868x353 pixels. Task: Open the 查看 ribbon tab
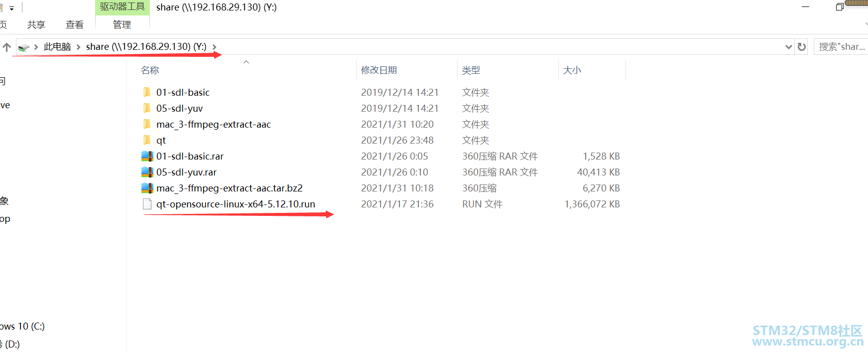(x=75, y=24)
